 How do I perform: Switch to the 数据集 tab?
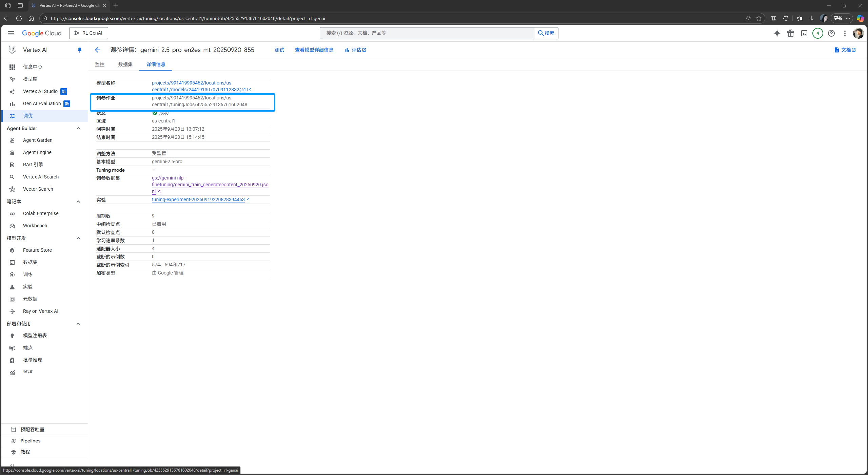125,64
